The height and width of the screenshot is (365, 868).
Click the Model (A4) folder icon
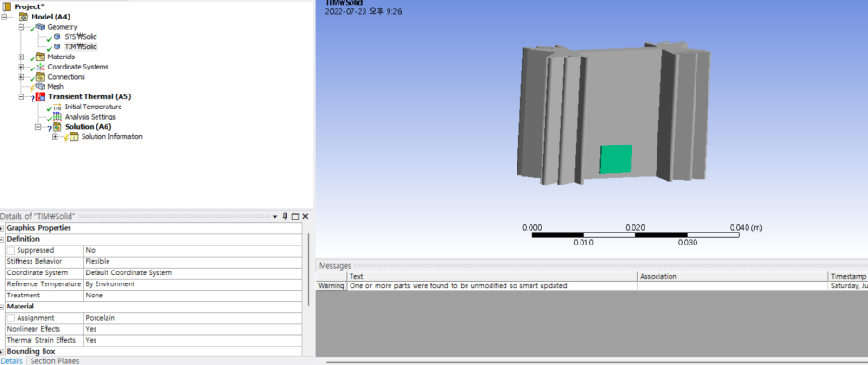pyautogui.click(x=24, y=17)
